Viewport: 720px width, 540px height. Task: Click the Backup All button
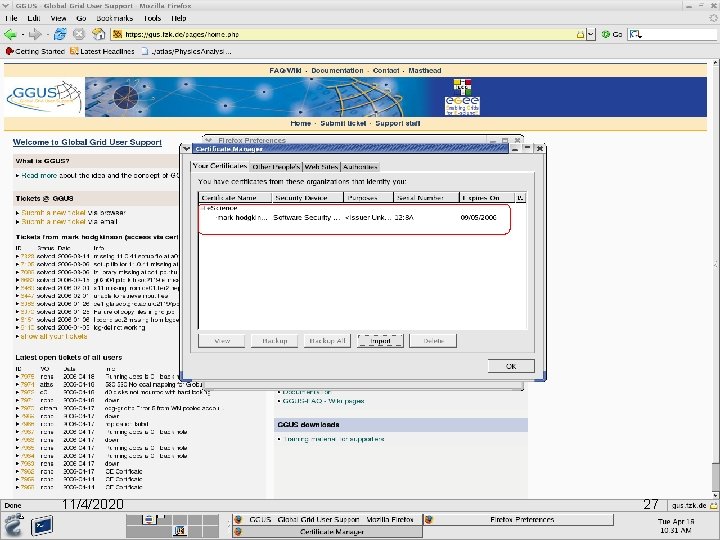(x=327, y=341)
